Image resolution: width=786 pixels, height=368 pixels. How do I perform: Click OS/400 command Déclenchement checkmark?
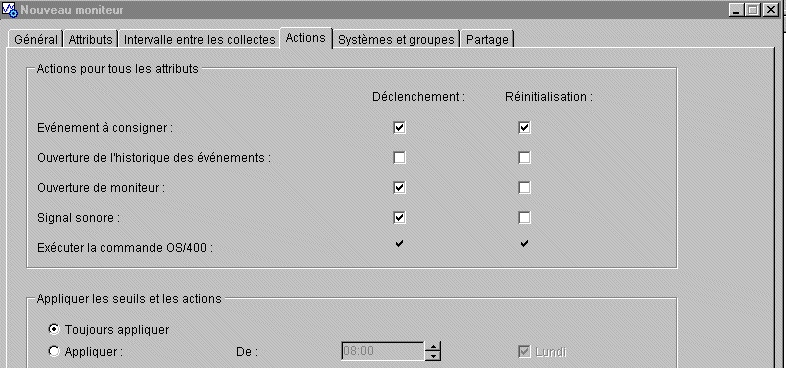[x=400, y=244]
